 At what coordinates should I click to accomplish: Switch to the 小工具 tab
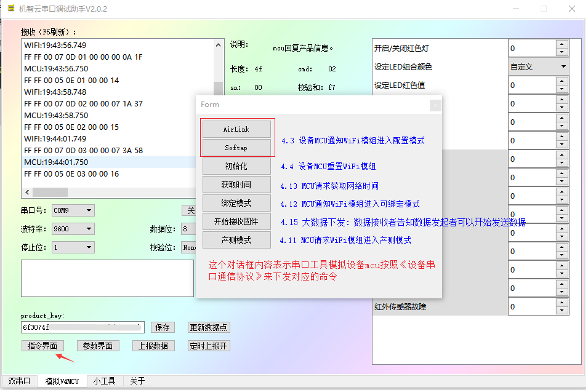(x=103, y=381)
